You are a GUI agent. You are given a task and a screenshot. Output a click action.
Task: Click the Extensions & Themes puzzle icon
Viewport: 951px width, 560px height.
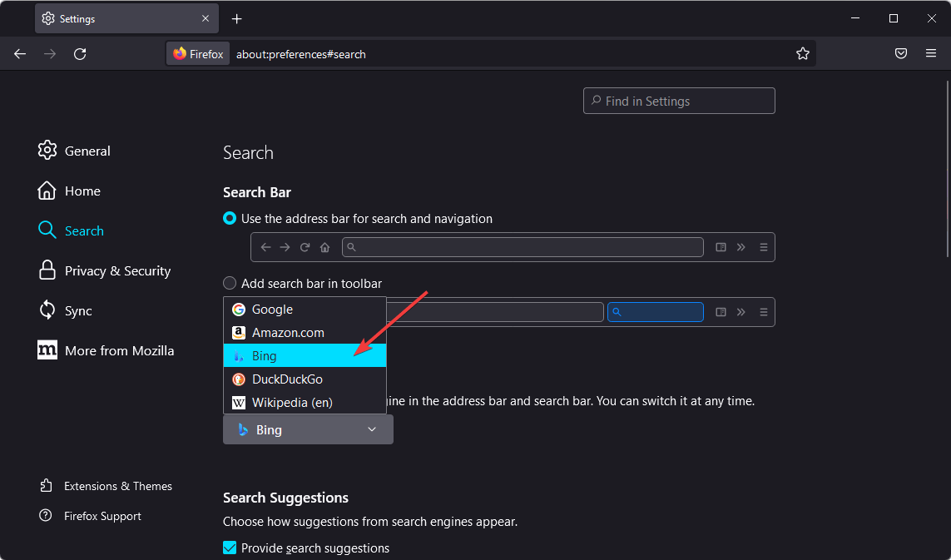(x=46, y=485)
